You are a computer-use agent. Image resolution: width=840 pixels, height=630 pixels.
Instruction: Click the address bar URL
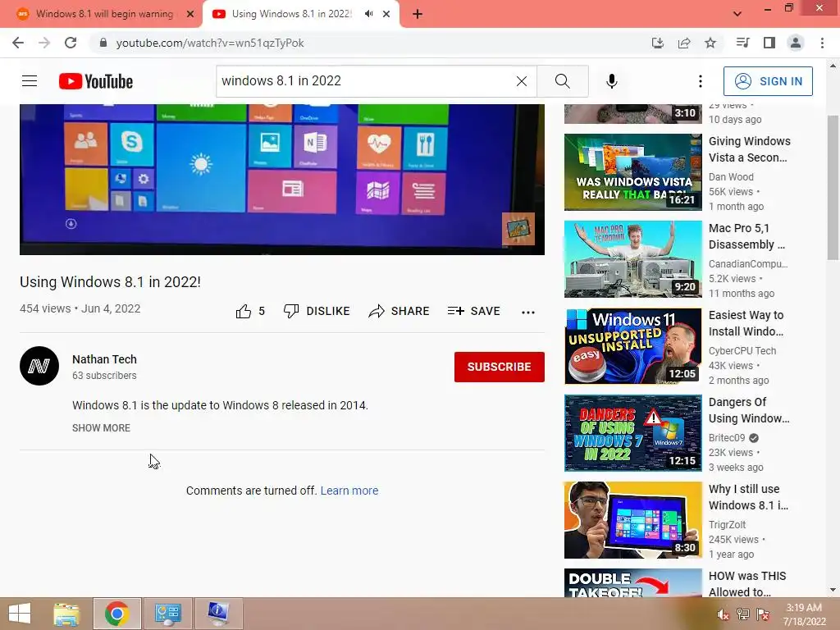(x=210, y=43)
